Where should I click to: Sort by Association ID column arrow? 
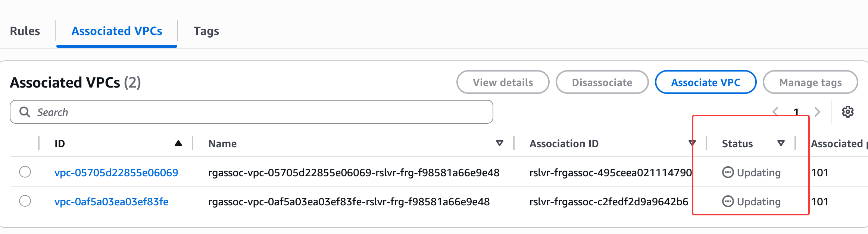(692, 143)
